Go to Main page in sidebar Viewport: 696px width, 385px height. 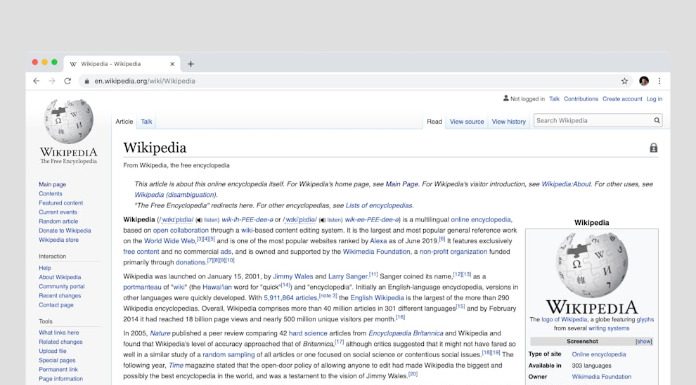pyautogui.click(x=52, y=184)
